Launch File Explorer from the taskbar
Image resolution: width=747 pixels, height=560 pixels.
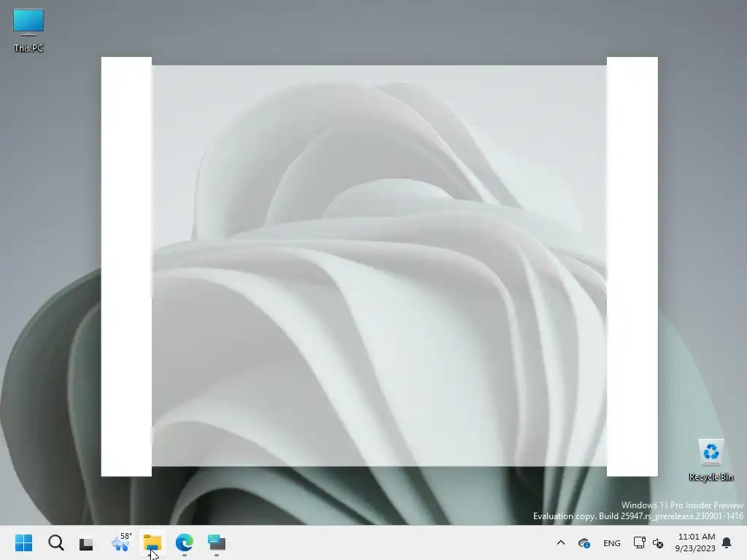tap(152, 542)
